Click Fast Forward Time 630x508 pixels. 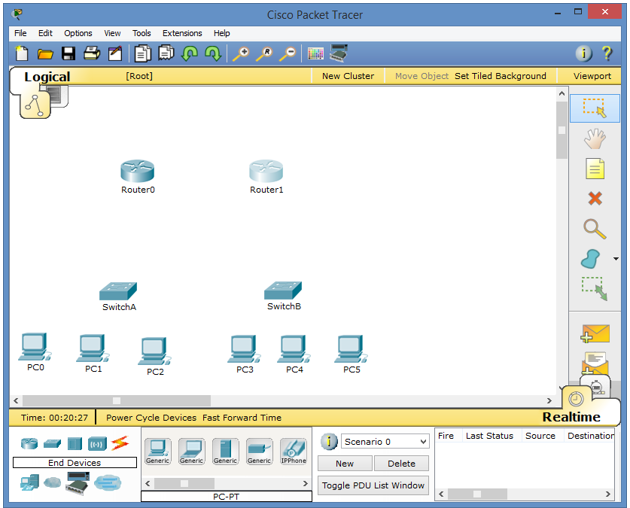tap(241, 418)
